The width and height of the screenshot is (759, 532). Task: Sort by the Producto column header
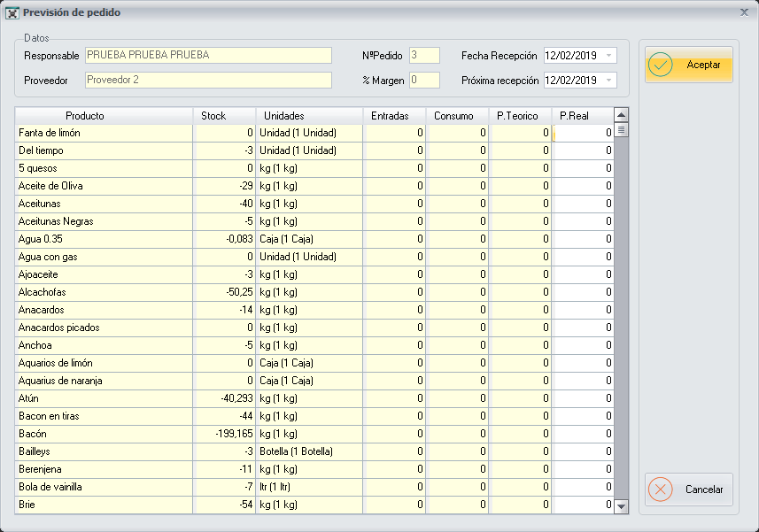pos(104,116)
